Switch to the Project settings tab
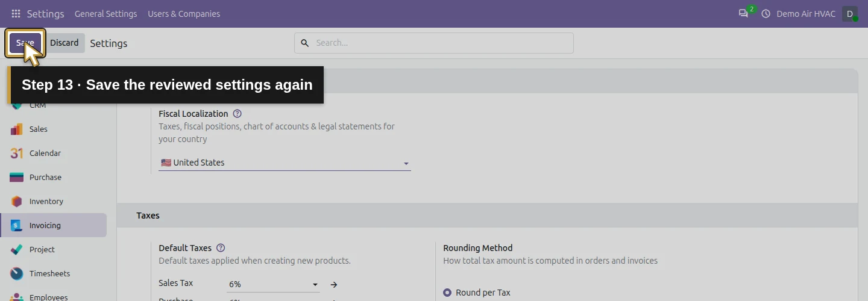This screenshot has width=868, height=301. point(54,249)
